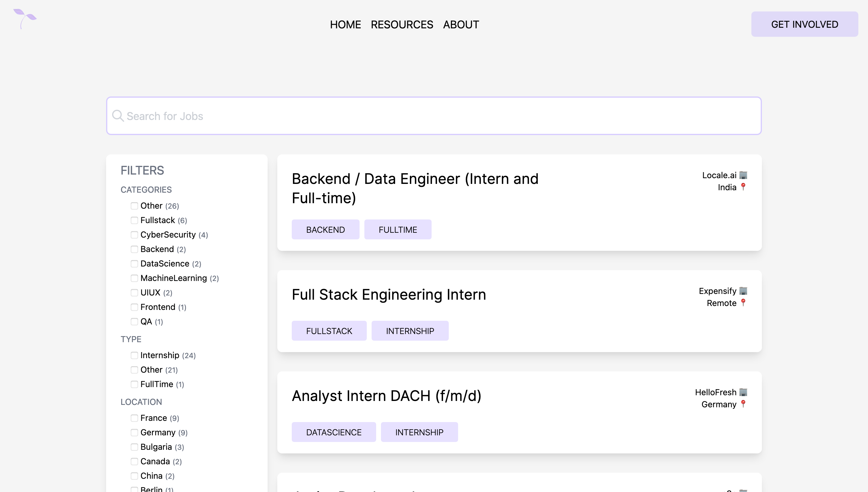Viewport: 868px width, 492px height.
Task: Click the location pin icon next to India
Action: pos(743,187)
